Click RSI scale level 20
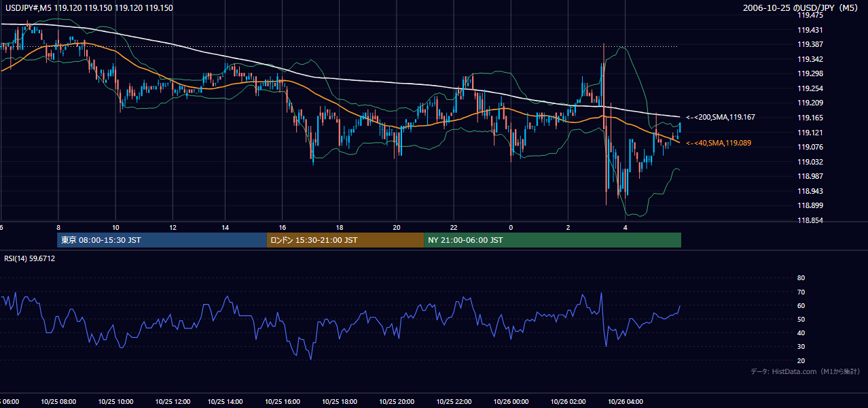868x408 pixels. pyautogui.click(x=801, y=360)
